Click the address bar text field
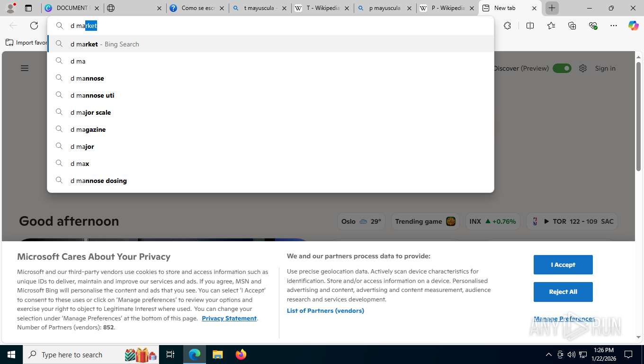 point(270,26)
